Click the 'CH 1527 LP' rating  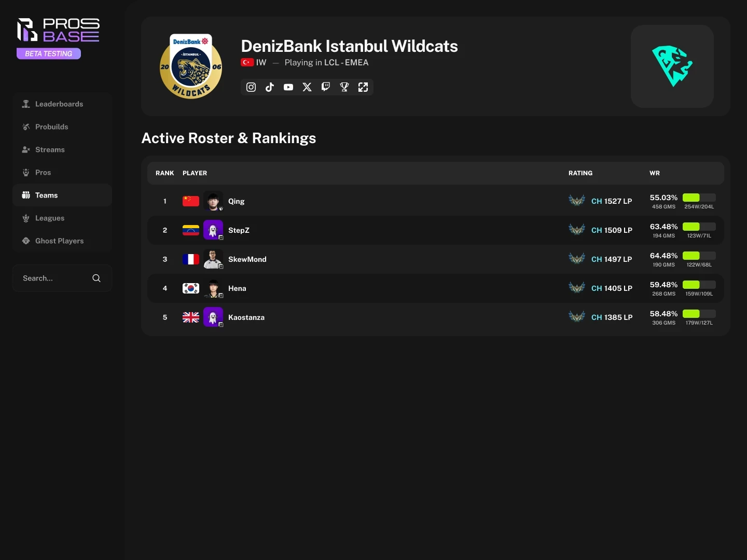[612, 201]
